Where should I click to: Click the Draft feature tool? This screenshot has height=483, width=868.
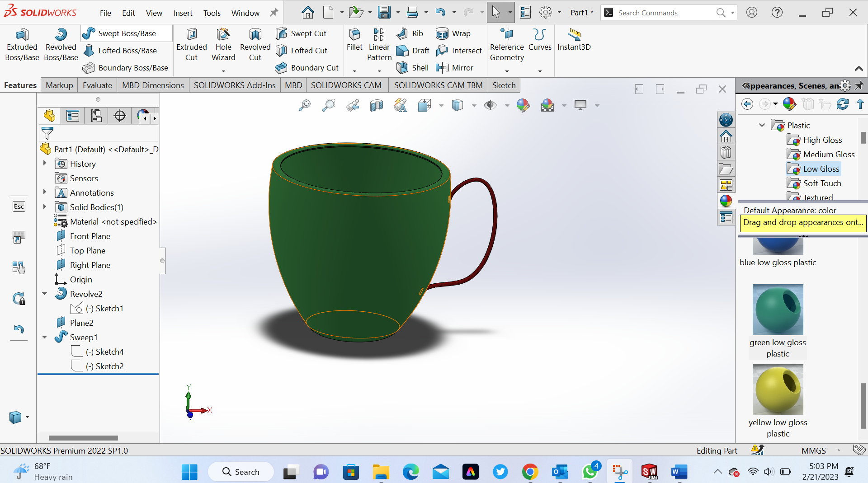click(413, 51)
